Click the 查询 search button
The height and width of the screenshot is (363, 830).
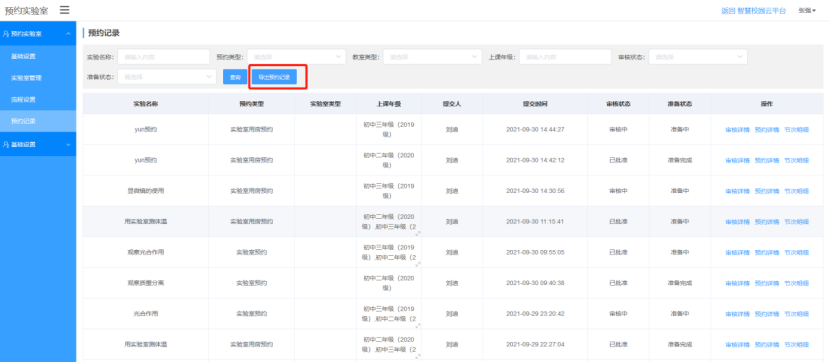235,77
